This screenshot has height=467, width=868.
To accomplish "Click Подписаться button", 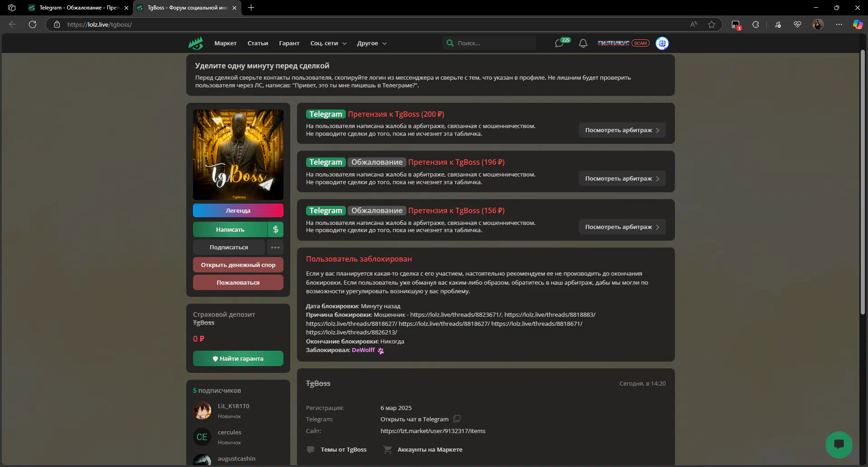I will coord(229,247).
